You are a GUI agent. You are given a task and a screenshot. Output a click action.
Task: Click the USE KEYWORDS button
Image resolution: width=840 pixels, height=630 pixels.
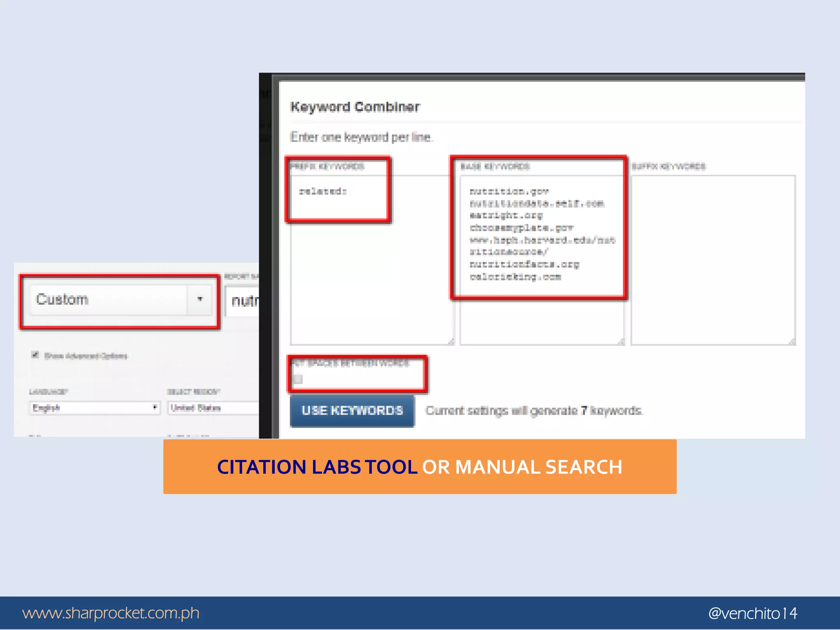(352, 411)
